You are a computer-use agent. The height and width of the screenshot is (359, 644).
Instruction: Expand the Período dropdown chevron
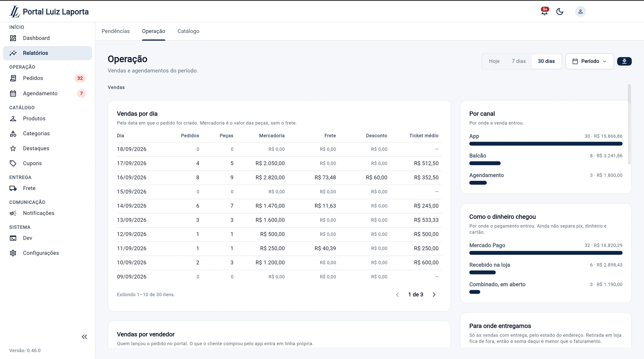click(x=604, y=61)
